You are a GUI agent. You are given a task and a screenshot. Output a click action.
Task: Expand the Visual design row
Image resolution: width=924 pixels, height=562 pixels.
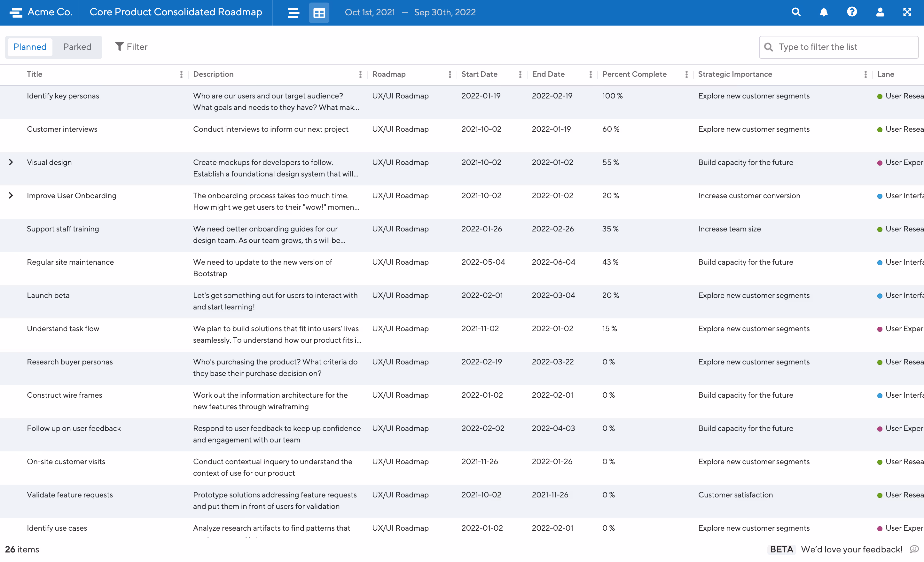click(11, 162)
